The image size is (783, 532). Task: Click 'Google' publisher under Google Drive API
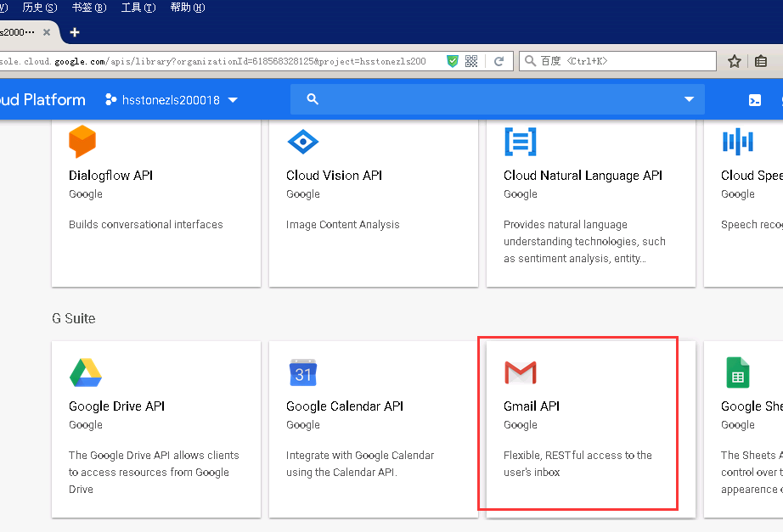86,425
